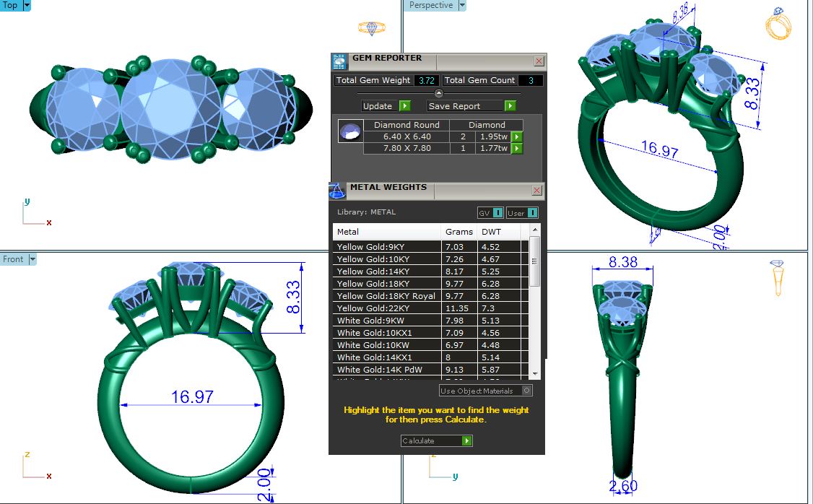Open the Top viewport dropdown arrow
Image resolution: width=813 pixels, height=504 pixels.
click(27, 5)
